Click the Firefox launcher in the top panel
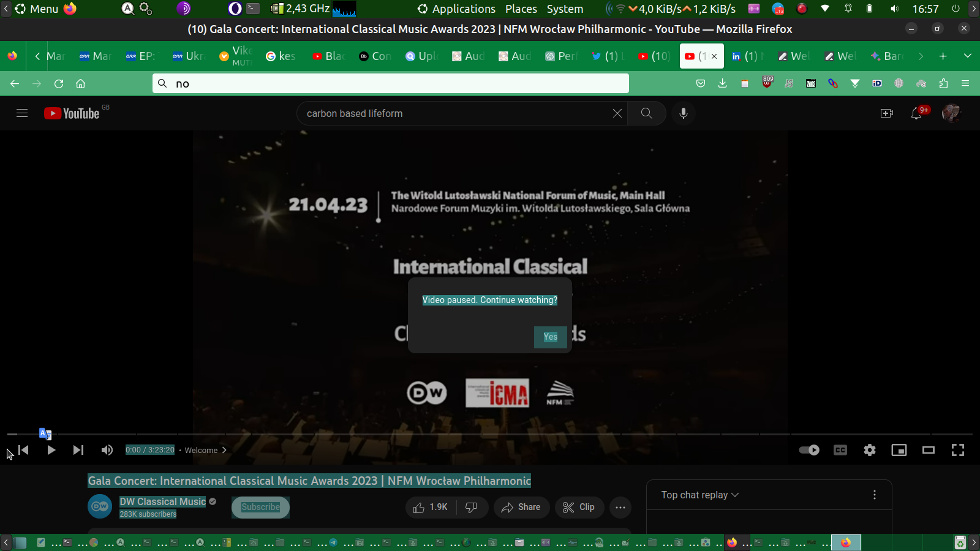This screenshot has width=980, height=551. click(x=70, y=9)
